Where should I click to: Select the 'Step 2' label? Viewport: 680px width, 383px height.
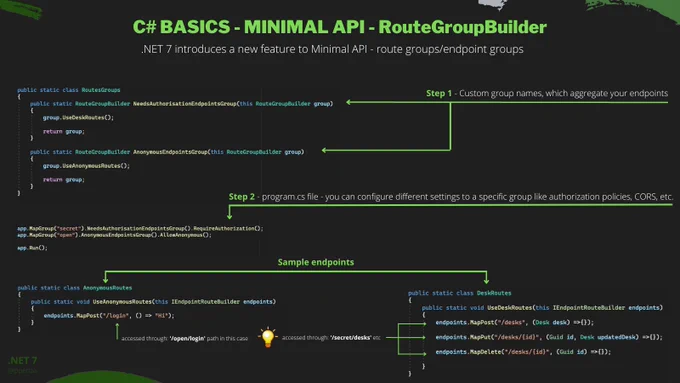click(242, 196)
